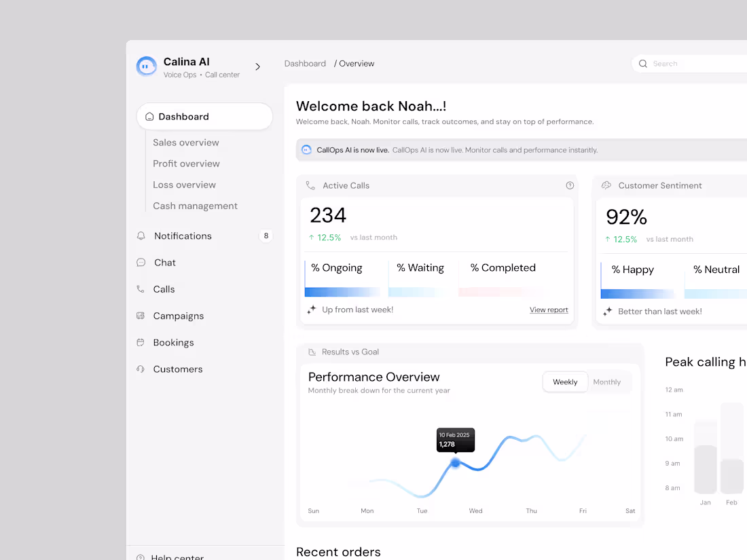Screen dimensions: 747x560
Task: Click the Bookings calendar icon
Action: tap(141, 342)
